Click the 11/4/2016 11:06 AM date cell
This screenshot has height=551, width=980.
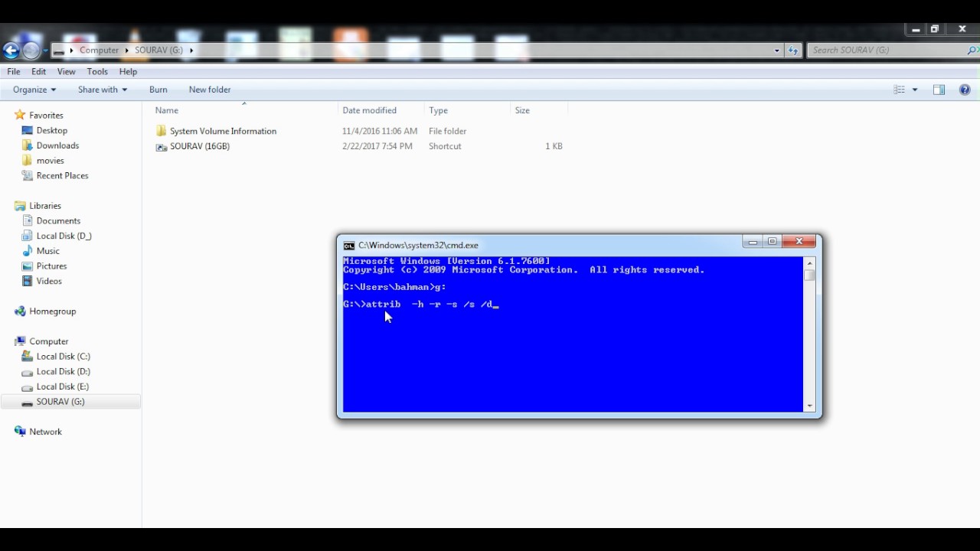(380, 131)
